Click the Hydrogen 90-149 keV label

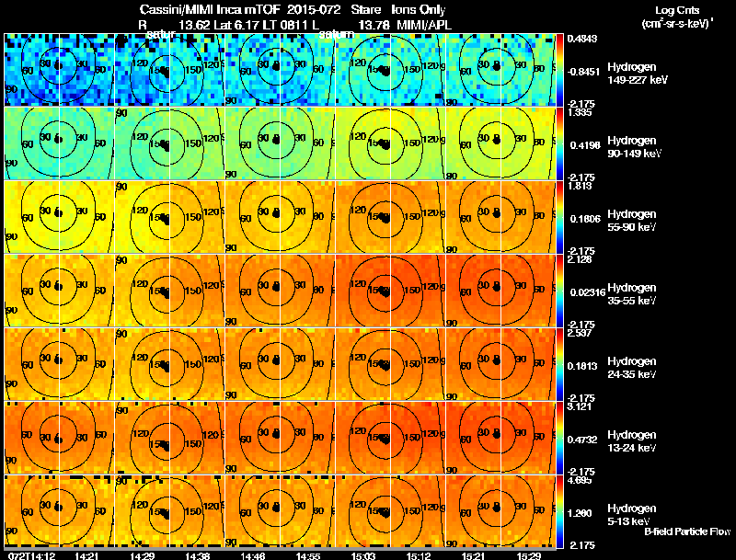[634, 147]
